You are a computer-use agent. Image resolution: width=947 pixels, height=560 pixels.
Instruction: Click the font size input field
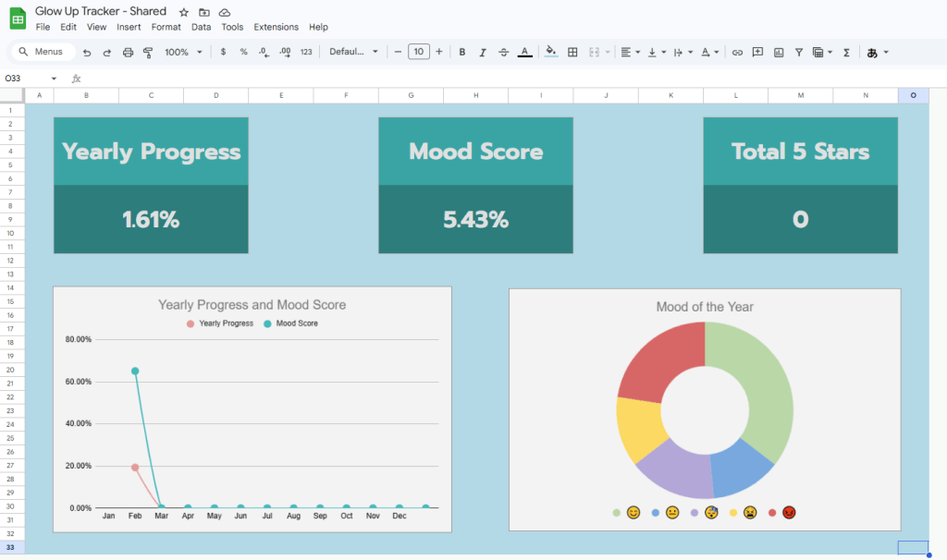click(419, 53)
